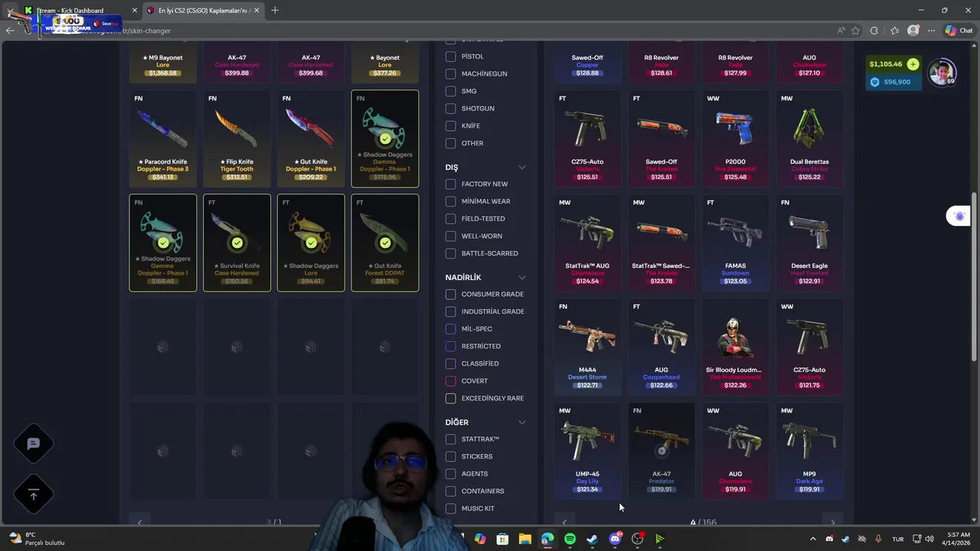Deselect the Survival Knife Case Hardened skin
This screenshot has height=551, width=980.
[x=237, y=243]
